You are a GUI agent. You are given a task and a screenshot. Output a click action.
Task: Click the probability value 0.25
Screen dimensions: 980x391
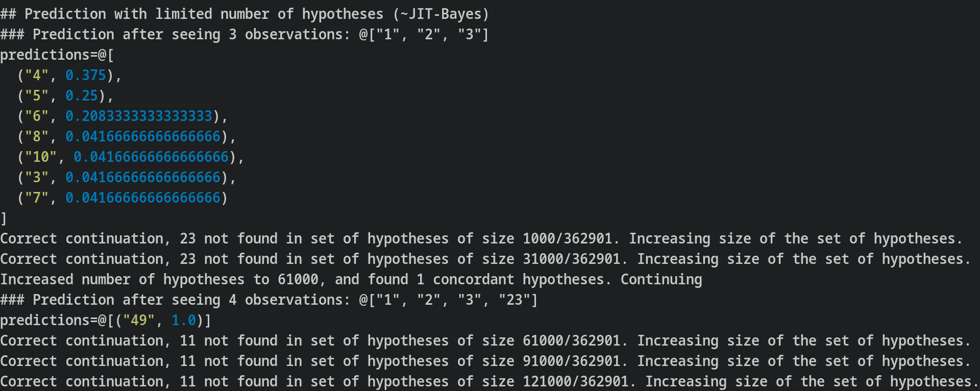click(x=82, y=95)
